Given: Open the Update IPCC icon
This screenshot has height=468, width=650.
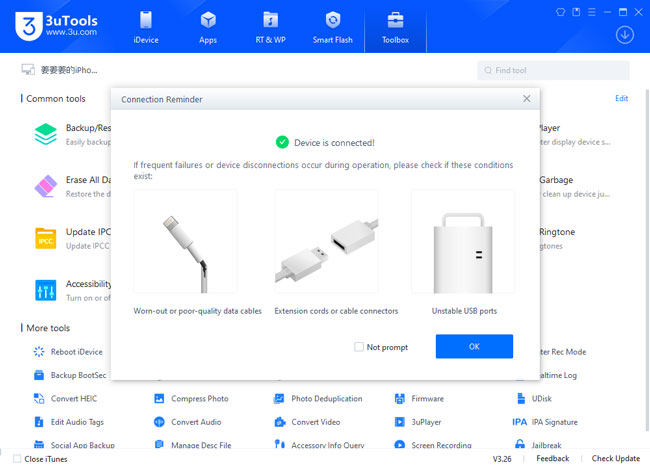Looking at the screenshot, I should pyautogui.click(x=46, y=238).
